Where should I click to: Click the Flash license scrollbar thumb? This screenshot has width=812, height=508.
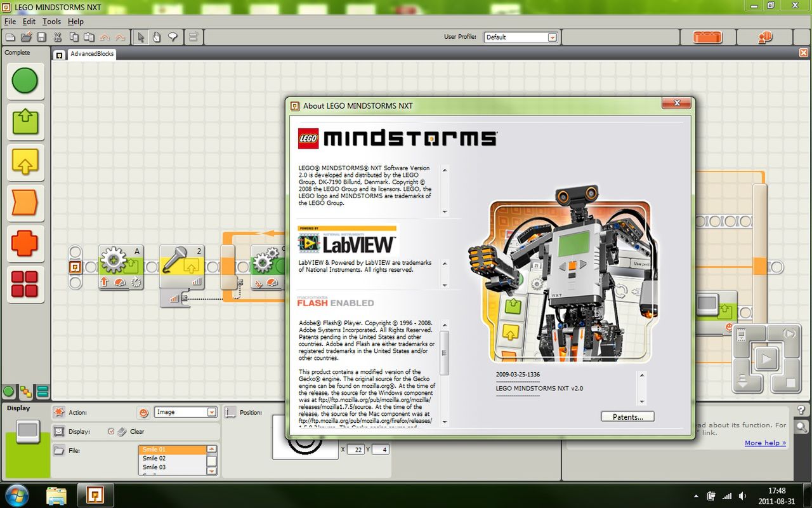(445, 353)
